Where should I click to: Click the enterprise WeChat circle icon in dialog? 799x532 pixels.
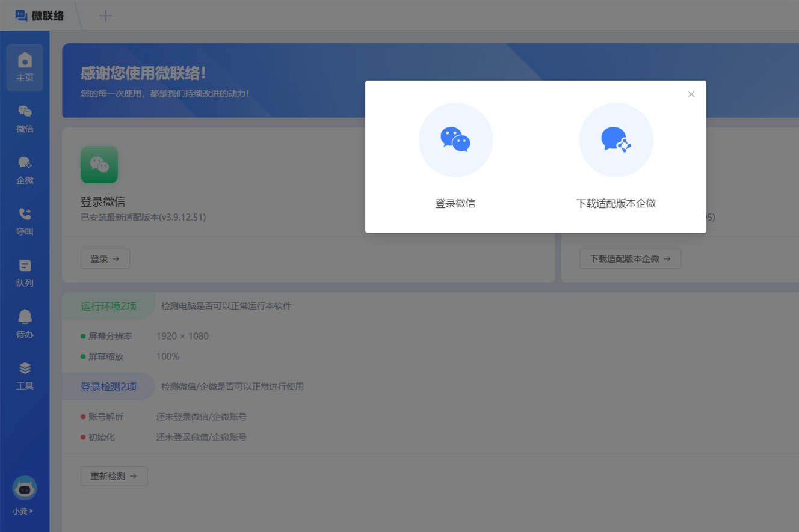tap(616, 139)
